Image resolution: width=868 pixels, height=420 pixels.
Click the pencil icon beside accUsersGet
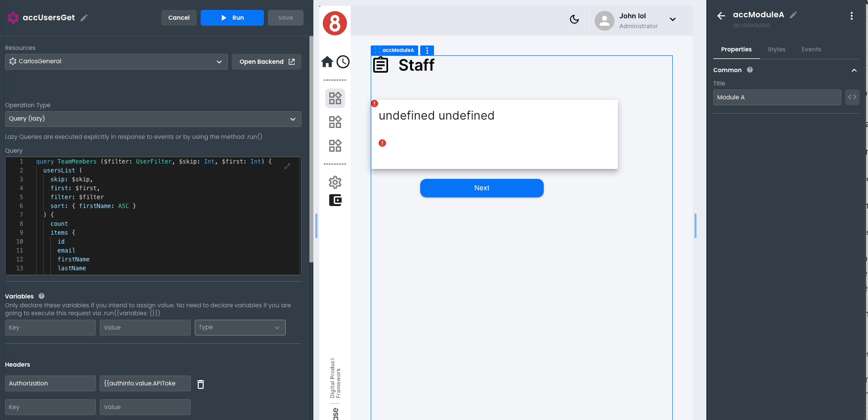(84, 18)
